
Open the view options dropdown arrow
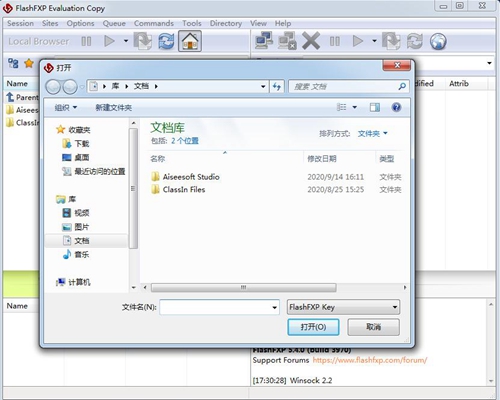point(355,107)
